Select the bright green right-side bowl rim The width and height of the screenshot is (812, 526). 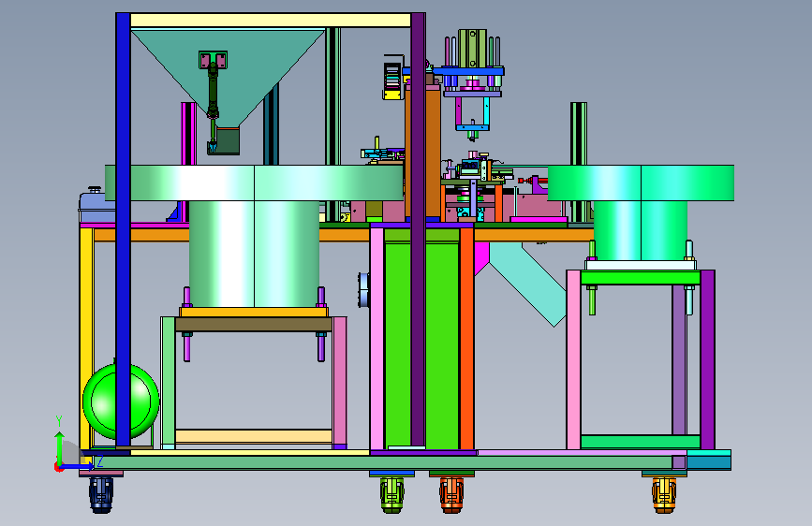641,183
